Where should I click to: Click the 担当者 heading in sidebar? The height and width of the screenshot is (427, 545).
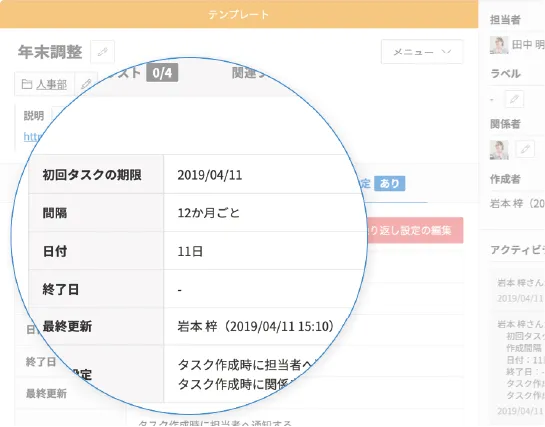click(x=505, y=20)
